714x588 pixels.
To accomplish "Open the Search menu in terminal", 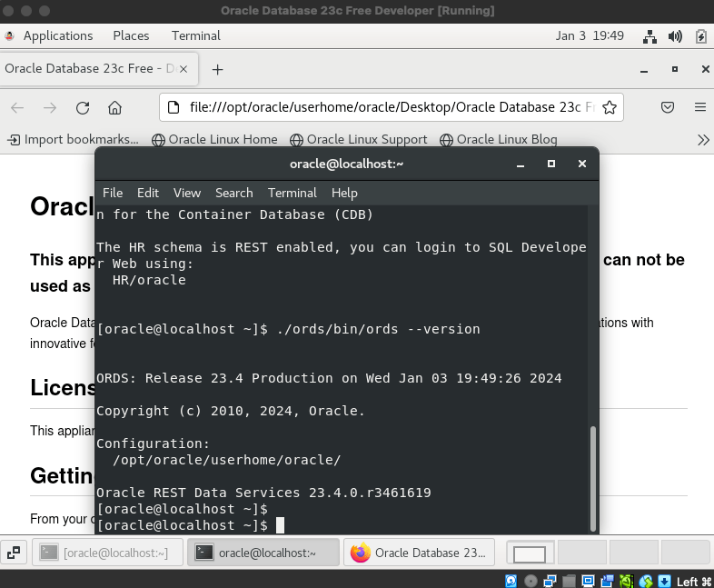I will 233,193.
